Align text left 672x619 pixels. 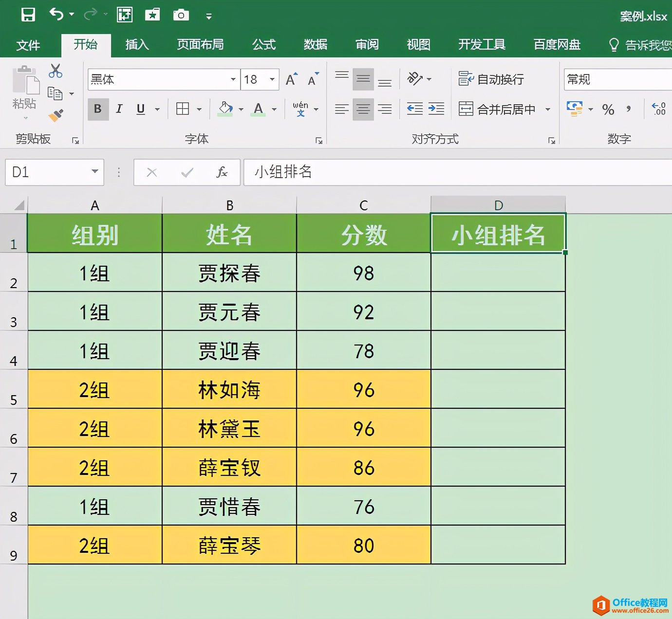tap(342, 109)
